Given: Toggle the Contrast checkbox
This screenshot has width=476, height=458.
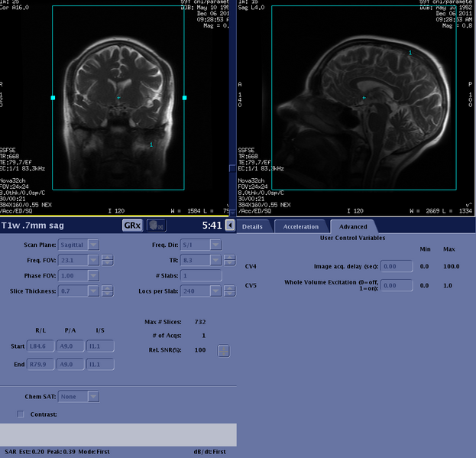Looking at the screenshot, I should (x=21, y=414).
